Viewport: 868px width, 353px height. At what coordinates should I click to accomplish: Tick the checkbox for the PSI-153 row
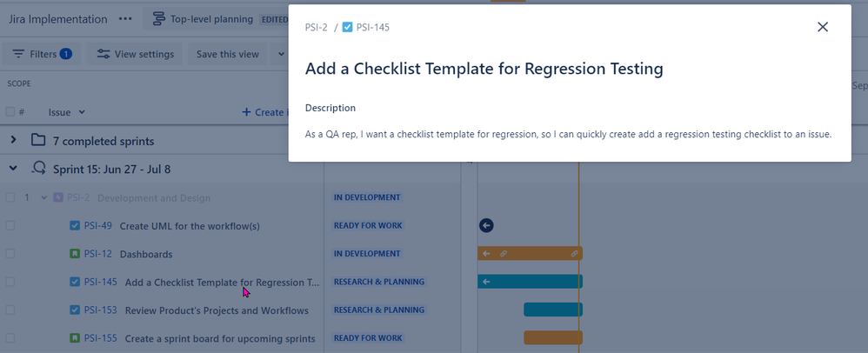(x=10, y=310)
